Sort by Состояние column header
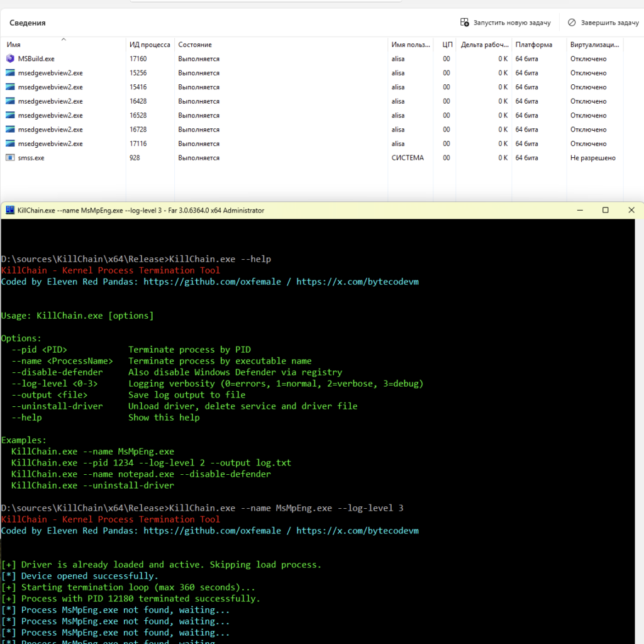This screenshot has height=644, width=644. [x=195, y=45]
